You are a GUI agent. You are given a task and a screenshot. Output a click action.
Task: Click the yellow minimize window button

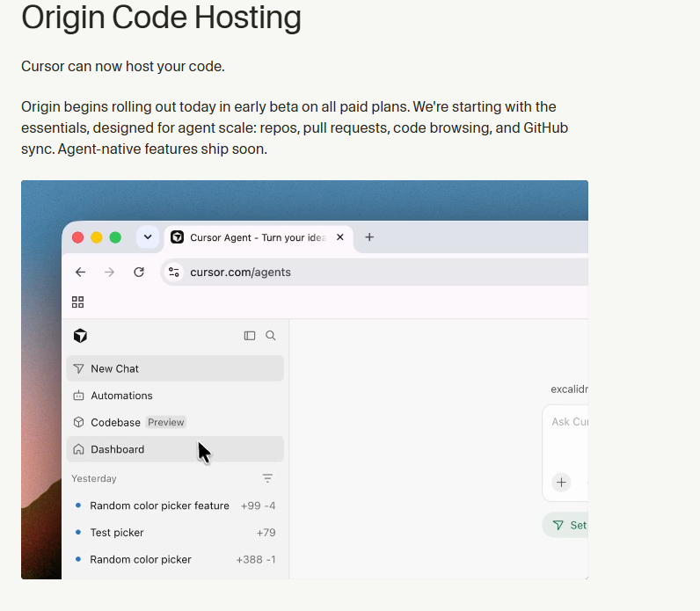click(x=97, y=237)
